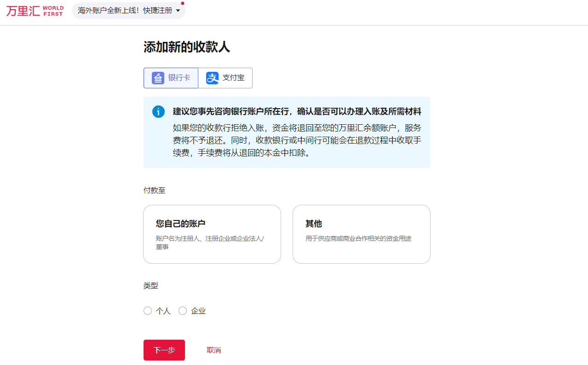The height and width of the screenshot is (365, 588).
Task: Select the 个人 radio button
Action: pos(148,311)
